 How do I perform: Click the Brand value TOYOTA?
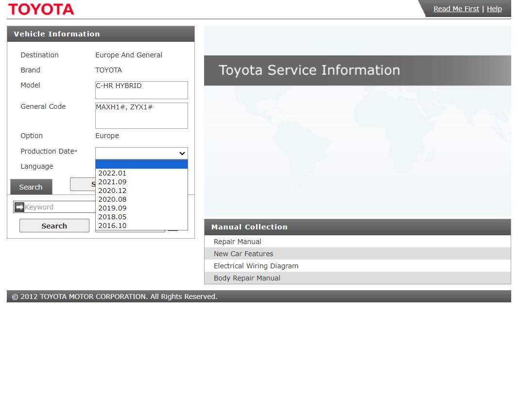(108, 70)
